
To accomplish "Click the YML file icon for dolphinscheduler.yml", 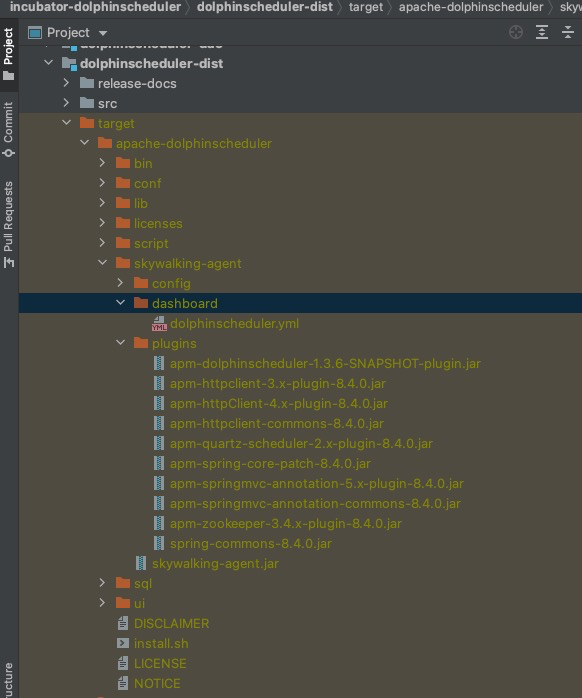I will pyautogui.click(x=159, y=324).
